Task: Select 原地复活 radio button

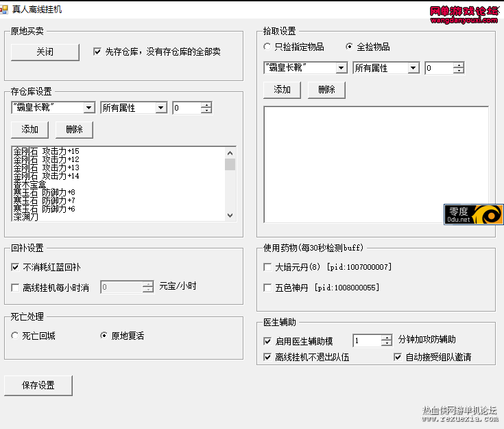Action: point(104,336)
